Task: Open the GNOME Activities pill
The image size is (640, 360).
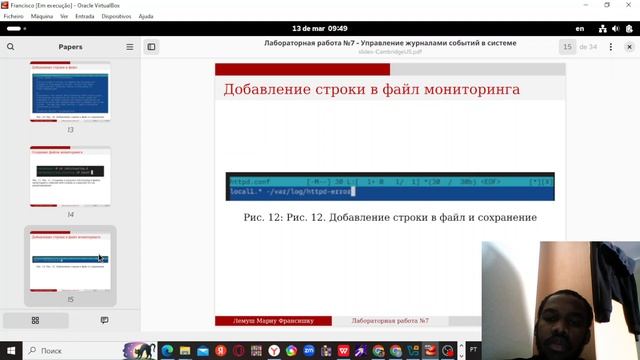Action: (16, 29)
